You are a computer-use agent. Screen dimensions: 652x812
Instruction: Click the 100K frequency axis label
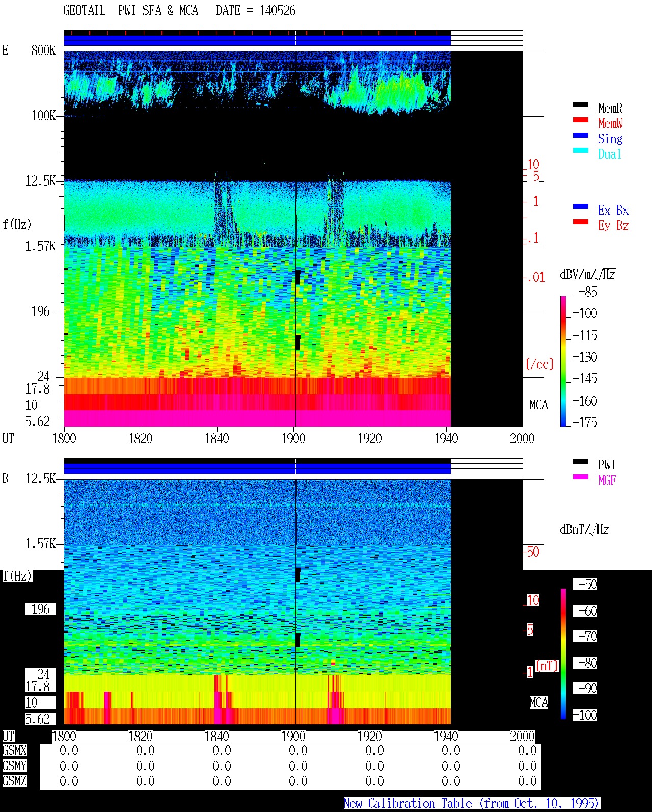click(43, 116)
